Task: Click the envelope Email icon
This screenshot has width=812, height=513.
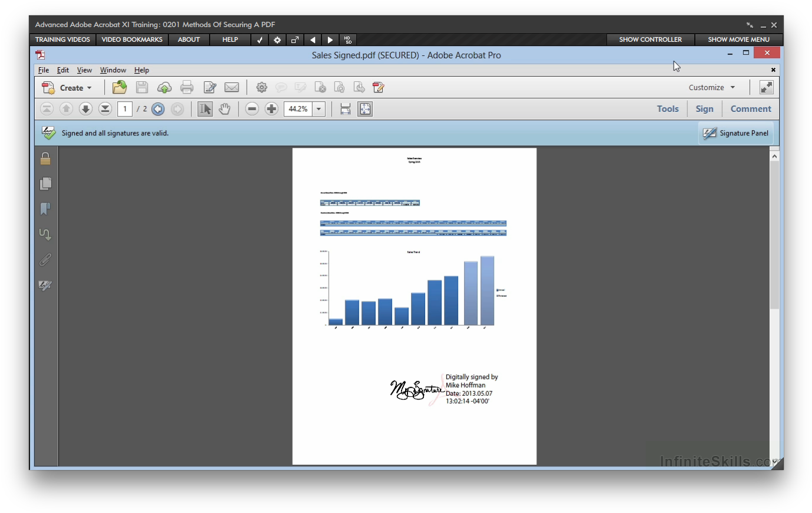Action: (x=231, y=88)
